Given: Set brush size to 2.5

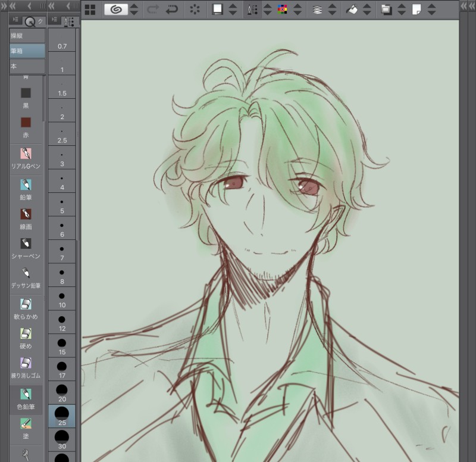Looking at the screenshot, I should pyautogui.click(x=62, y=133).
